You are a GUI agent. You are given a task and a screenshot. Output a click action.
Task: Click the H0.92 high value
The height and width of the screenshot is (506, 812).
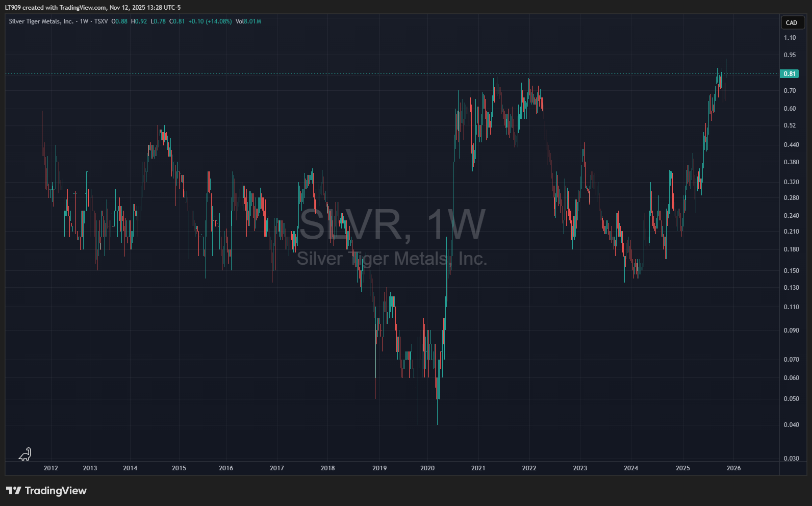point(139,21)
